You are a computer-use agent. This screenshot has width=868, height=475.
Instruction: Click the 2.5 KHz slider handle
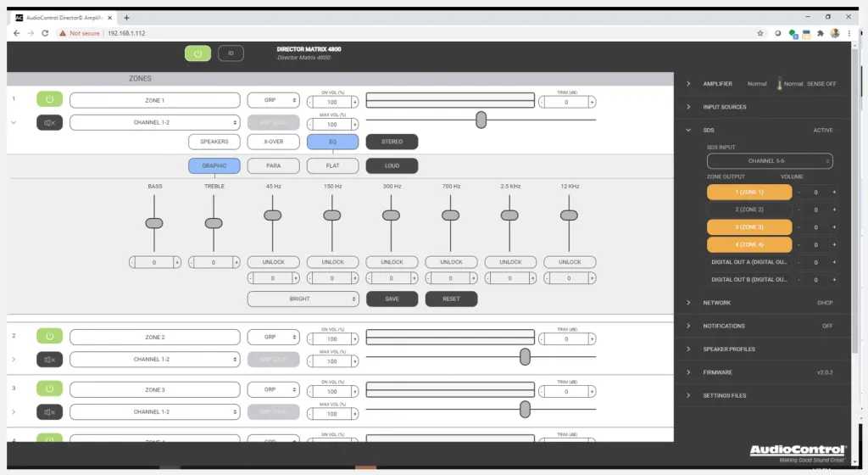click(x=509, y=215)
